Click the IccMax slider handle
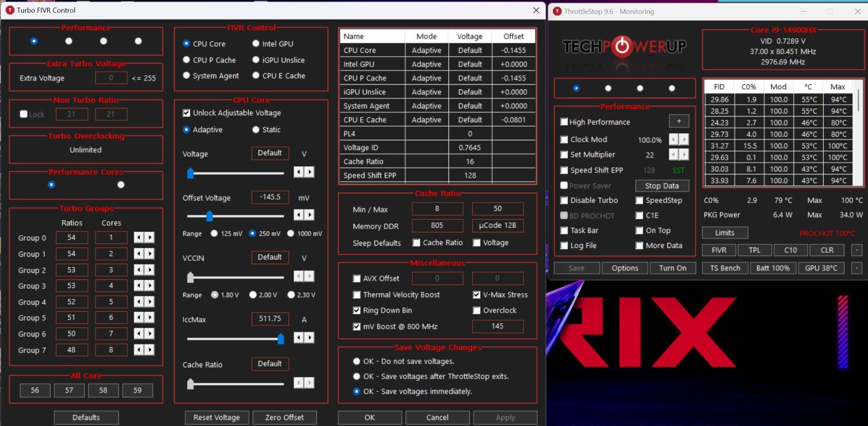868x426 pixels. pos(280,338)
